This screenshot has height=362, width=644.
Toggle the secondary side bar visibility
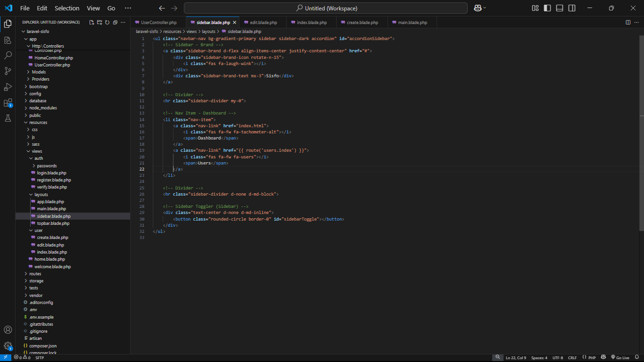coord(572,8)
